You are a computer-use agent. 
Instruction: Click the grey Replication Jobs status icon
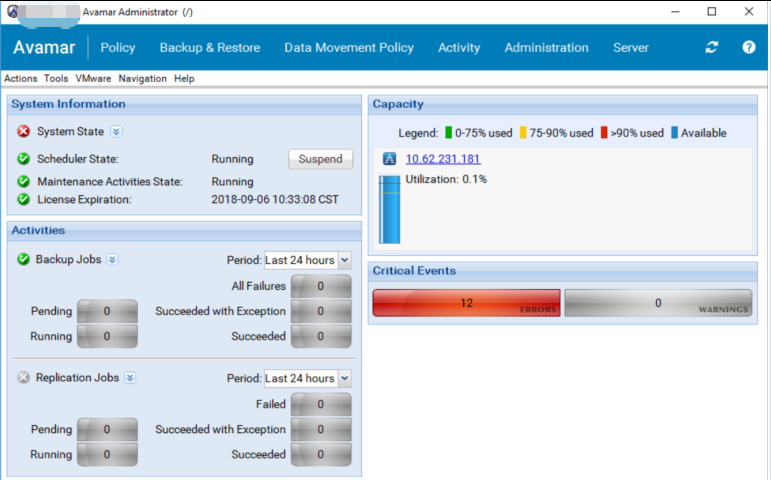coord(23,377)
